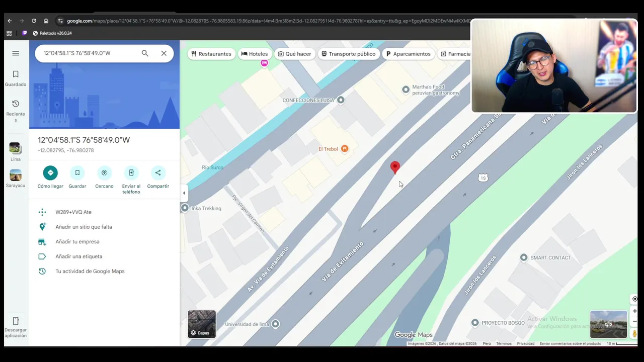The width and height of the screenshot is (644, 362).
Task: Click Enviar comentarios sobre el producto
Action: pos(571,343)
